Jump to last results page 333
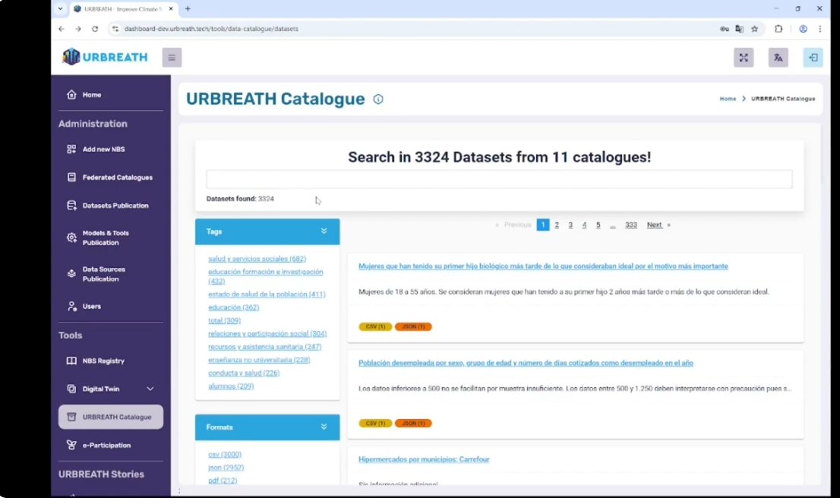This screenshot has width=840, height=504. [x=631, y=225]
